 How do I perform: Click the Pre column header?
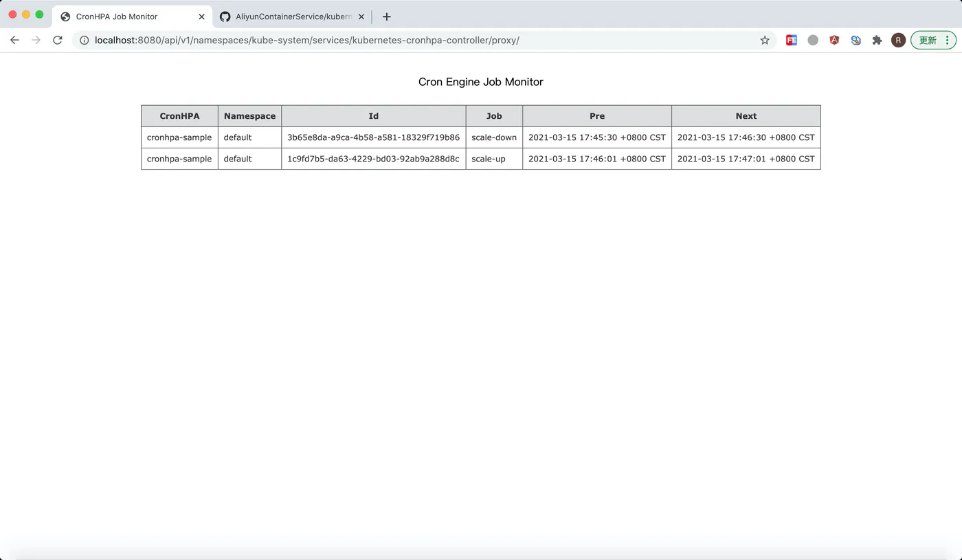[597, 116]
